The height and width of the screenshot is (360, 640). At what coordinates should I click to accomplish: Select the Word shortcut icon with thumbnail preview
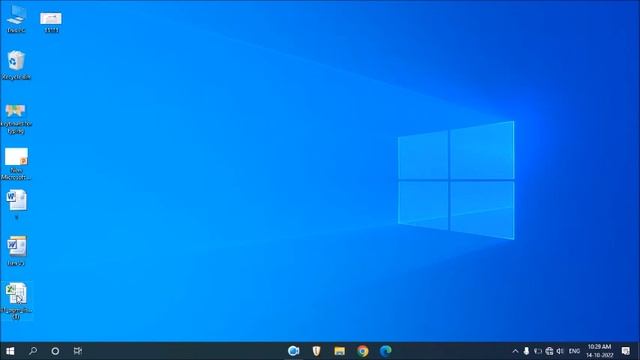tap(16, 251)
